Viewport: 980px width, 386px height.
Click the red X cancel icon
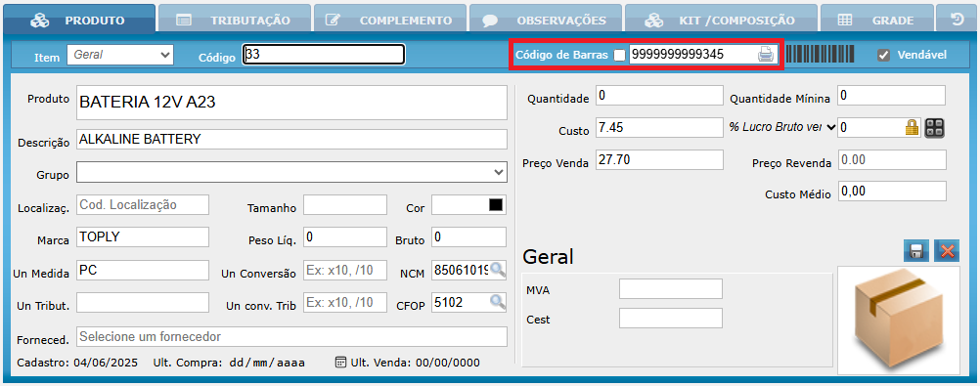(x=947, y=251)
